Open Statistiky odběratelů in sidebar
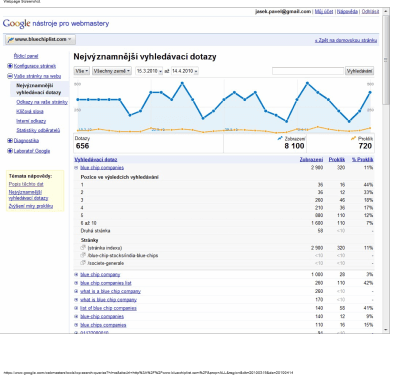Screen dimensions: 400x375 pyautogui.click(x=38, y=130)
